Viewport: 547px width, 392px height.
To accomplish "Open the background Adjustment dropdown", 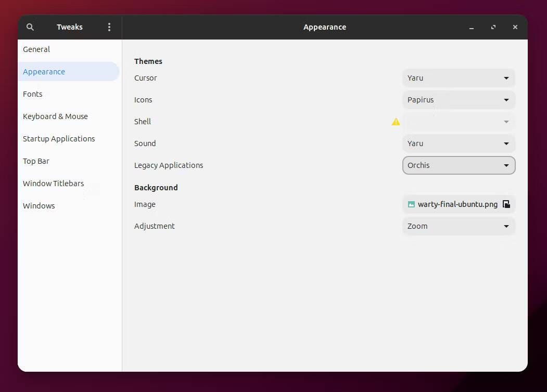I will point(459,226).
